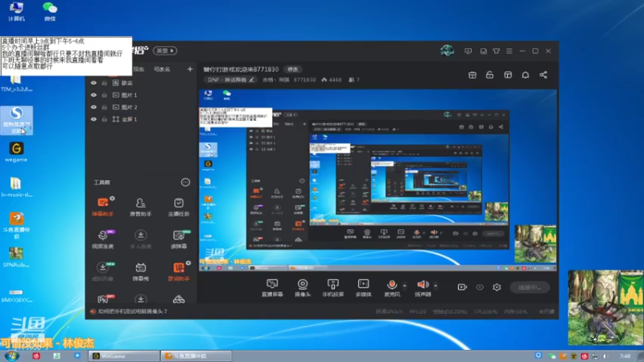Image resolution: width=644 pixels, height=362 pixels.
Task: Open 歌词助手 gear settings
Action: [x=188, y=263]
